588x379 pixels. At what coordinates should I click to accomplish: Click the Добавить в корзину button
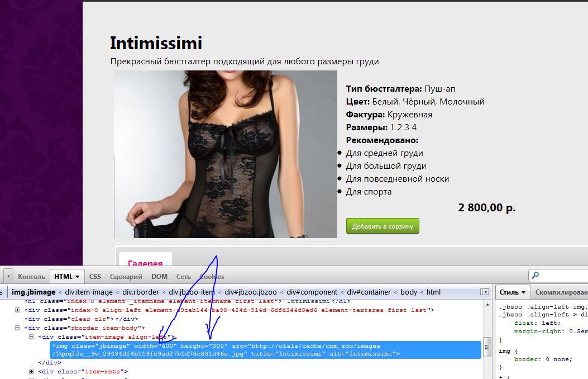[383, 226]
